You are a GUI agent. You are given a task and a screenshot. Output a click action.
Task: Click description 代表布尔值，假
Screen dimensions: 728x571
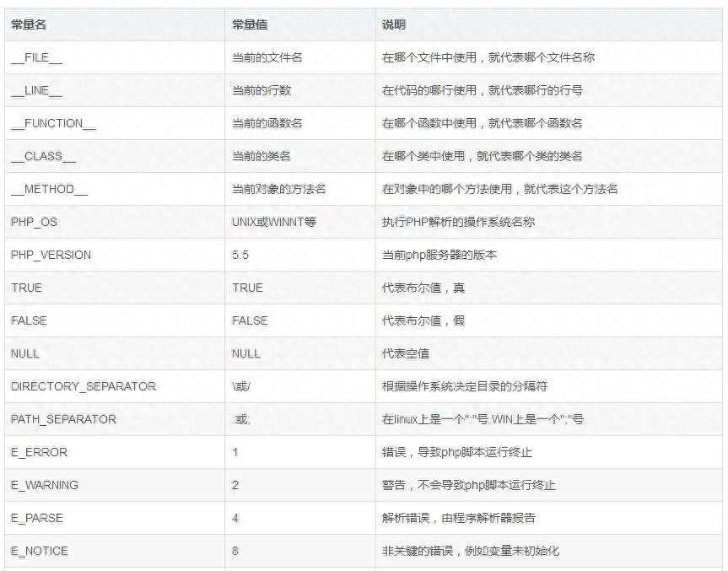[x=423, y=321]
